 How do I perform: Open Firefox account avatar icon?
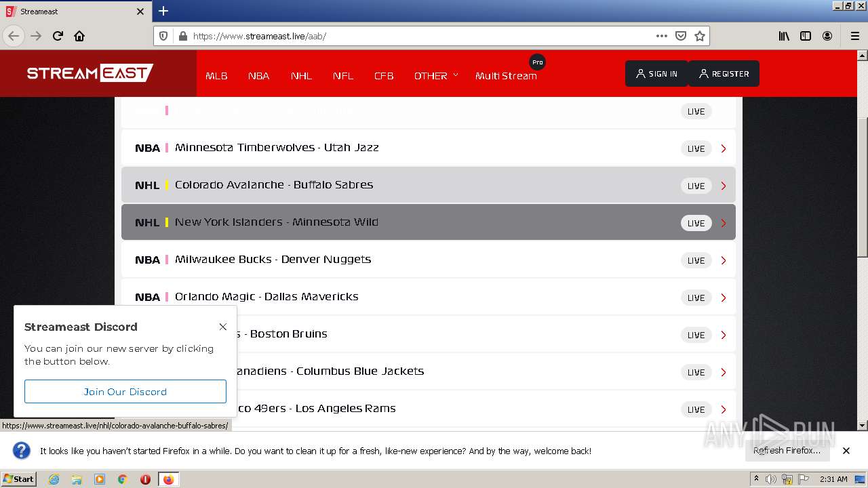pos(827,36)
